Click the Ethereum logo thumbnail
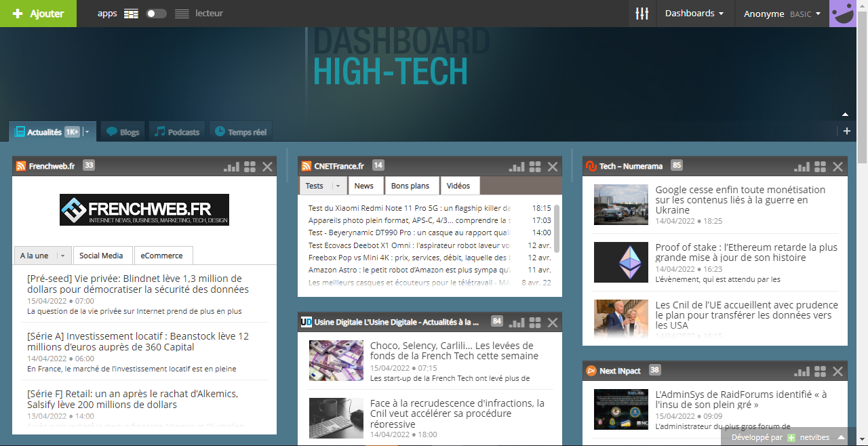The width and height of the screenshot is (868, 446). (x=621, y=262)
